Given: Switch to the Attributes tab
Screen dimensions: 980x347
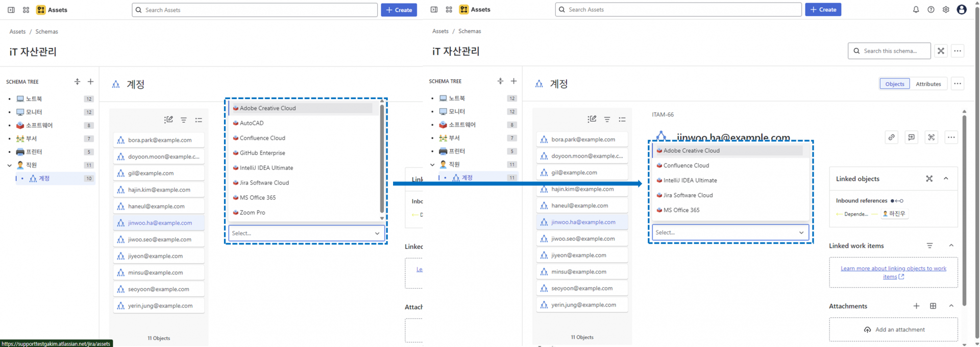Looking at the screenshot, I should click(x=928, y=84).
